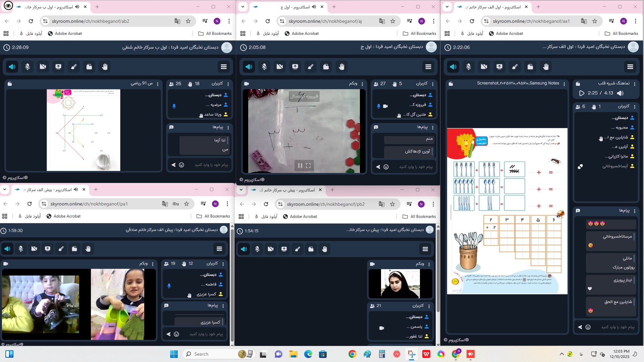Viewport: 644px width, 362px height.
Task: Click emoji icon in aa1 message box
Action: (x=588, y=327)
